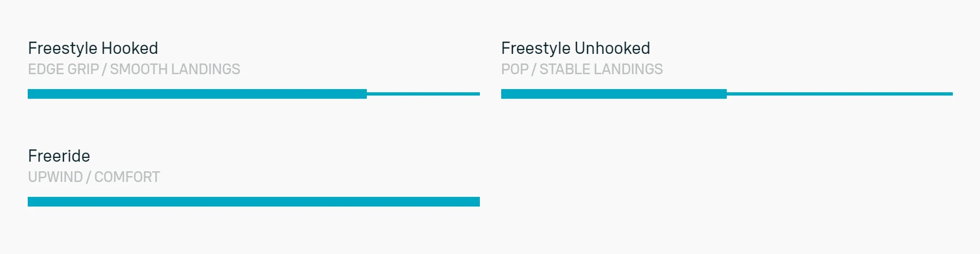Click the Freeride heading
Image resolution: width=980 pixels, height=254 pixels.
[x=59, y=156]
